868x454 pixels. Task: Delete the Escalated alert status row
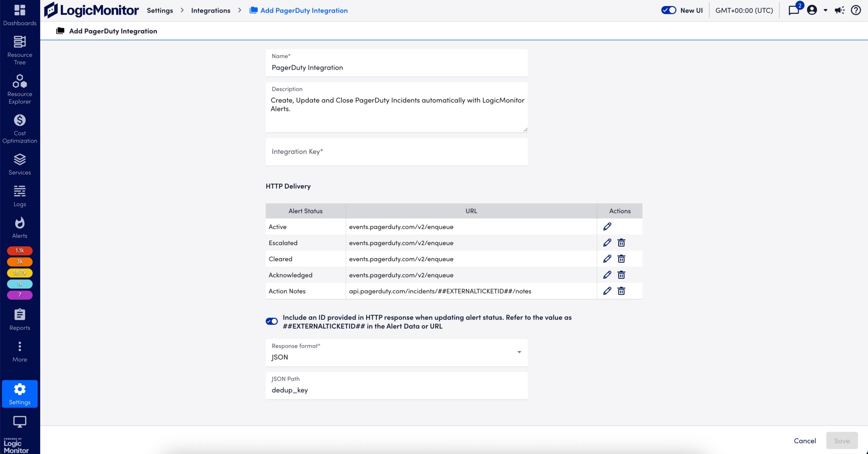pos(621,242)
